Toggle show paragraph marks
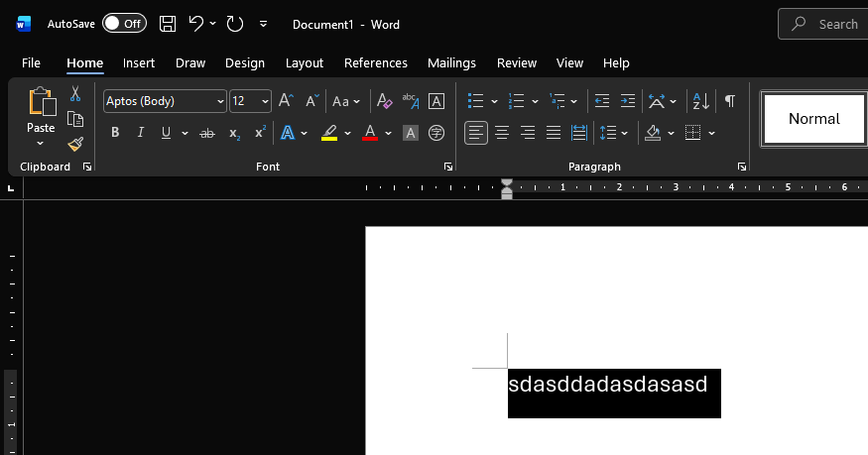 [730, 101]
